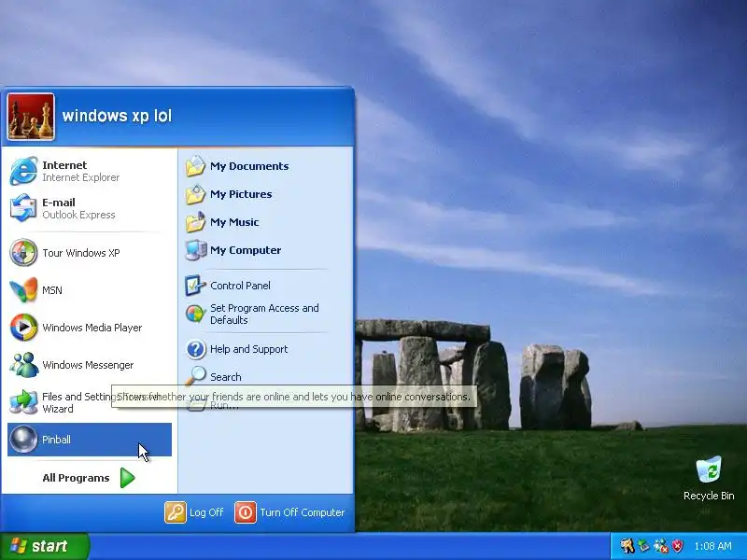The image size is (747, 560).
Task: Click the Pinball ball icon
Action: (23, 439)
